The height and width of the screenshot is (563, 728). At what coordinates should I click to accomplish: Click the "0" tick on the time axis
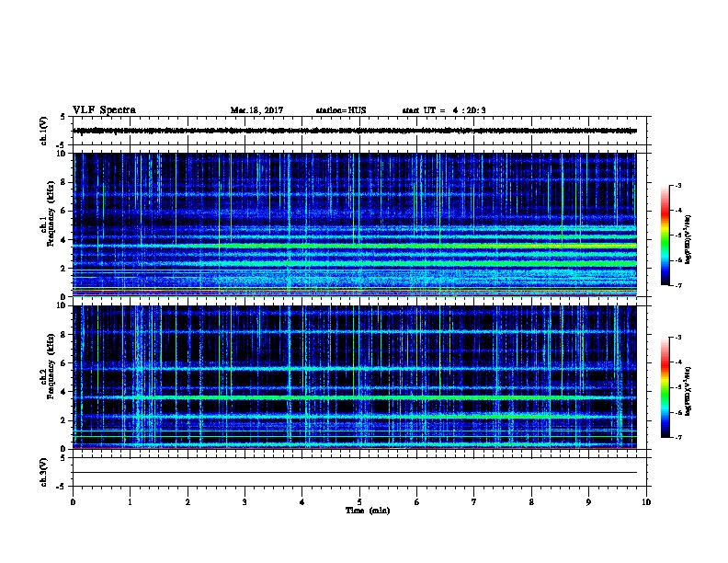pos(73,501)
